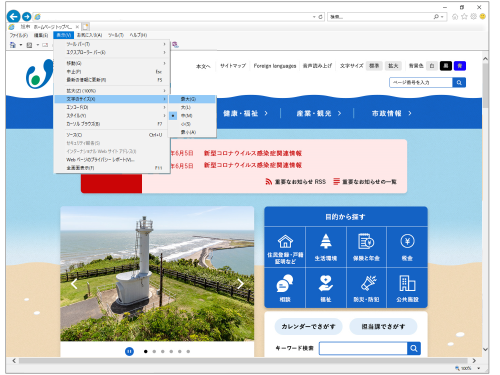Click the new tab button beside the tab

[86, 27]
